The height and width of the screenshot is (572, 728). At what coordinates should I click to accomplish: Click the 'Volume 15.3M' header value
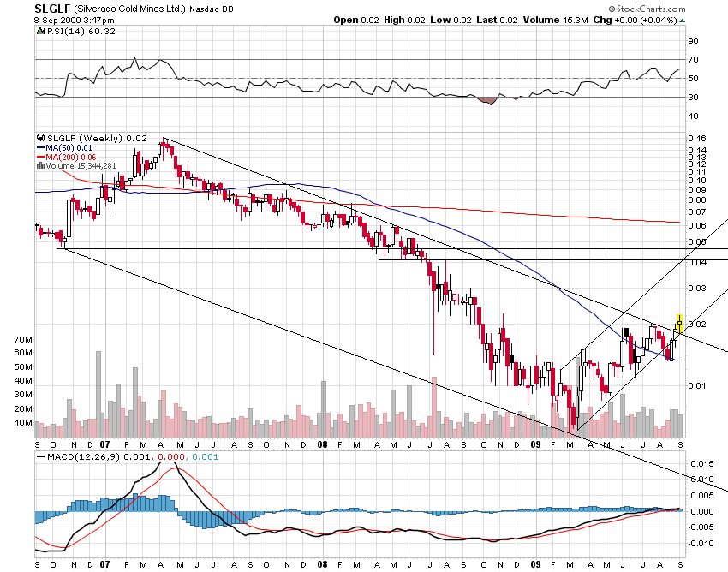(x=555, y=20)
